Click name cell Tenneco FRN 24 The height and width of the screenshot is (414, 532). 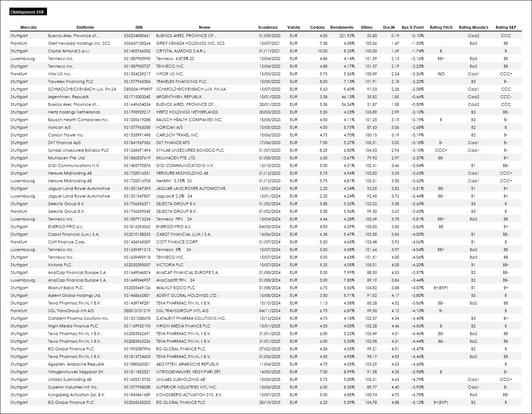pyautogui.click(x=174, y=219)
